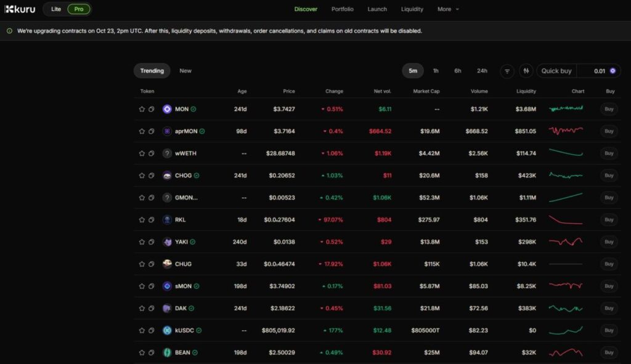Sort tokens by Change column
The height and width of the screenshot is (364, 631).
pyautogui.click(x=334, y=91)
